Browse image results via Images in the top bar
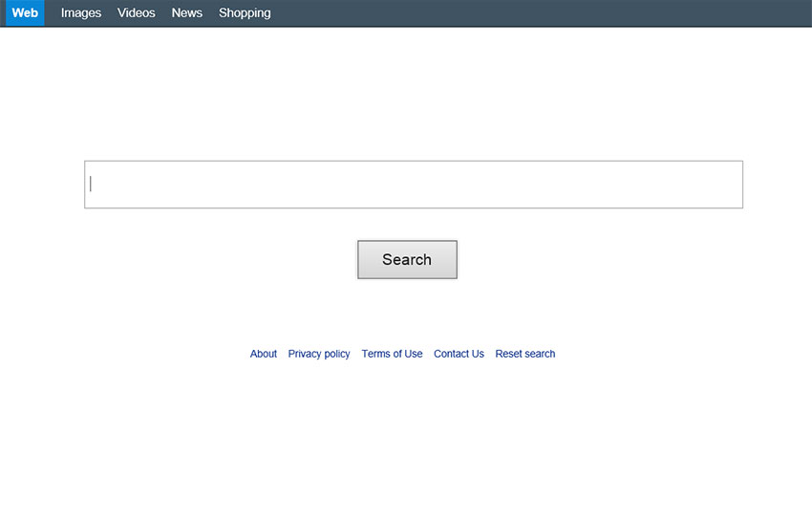Viewport: 812px width, 523px height. click(x=81, y=13)
